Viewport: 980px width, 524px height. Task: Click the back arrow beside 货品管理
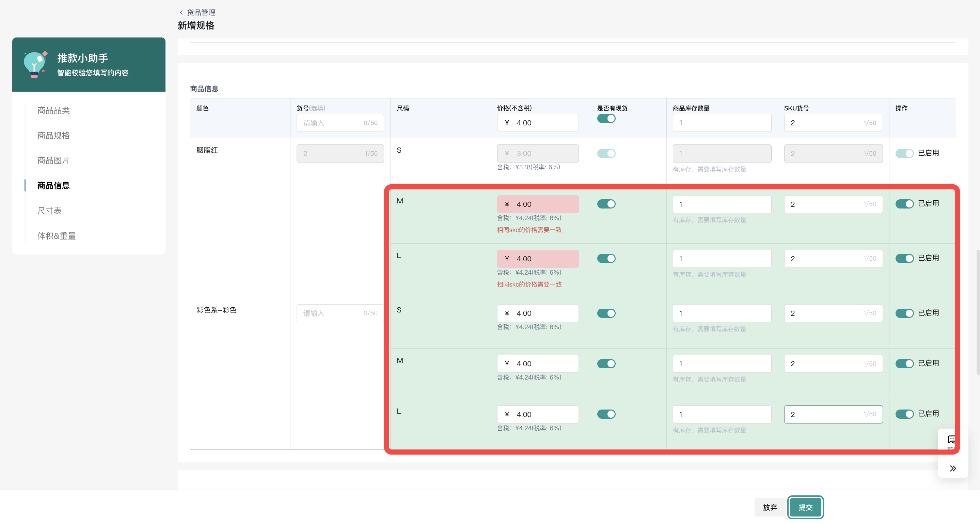[181, 13]
